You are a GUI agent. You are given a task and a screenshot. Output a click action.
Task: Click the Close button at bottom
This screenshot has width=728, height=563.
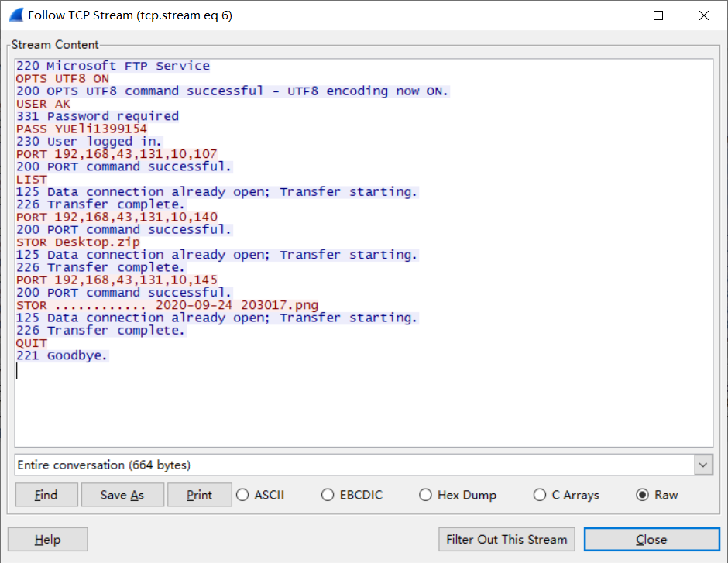pyautogui.click(x=652, y=539)
